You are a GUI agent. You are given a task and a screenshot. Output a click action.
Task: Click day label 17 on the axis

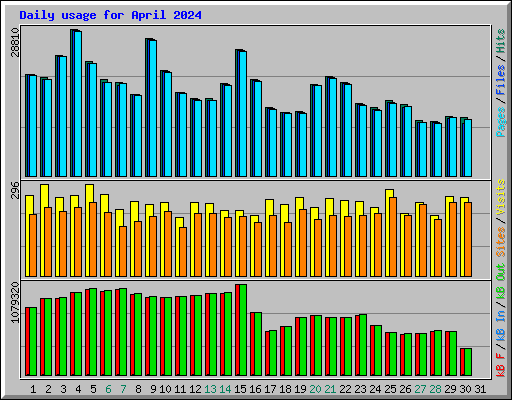tap(270, 389)
